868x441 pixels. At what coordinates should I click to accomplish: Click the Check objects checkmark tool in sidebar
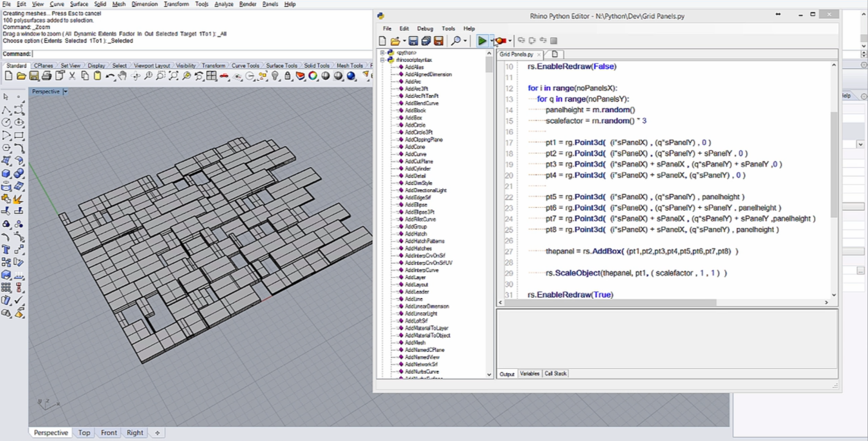click(x=19, y=300)
